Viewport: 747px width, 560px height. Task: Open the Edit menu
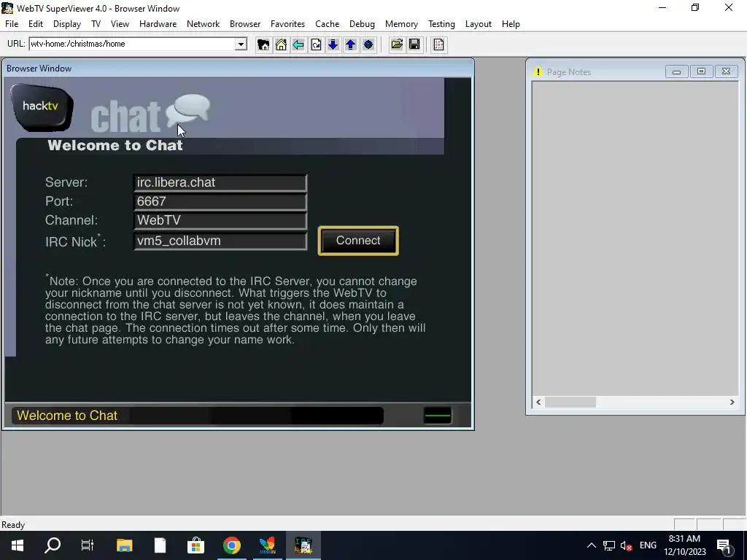click(x=36, y=24)
